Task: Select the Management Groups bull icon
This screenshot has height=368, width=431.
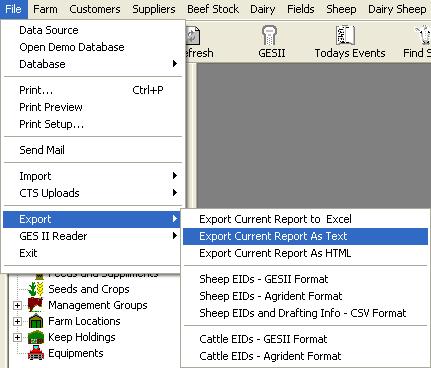Action: pos(36,305)
